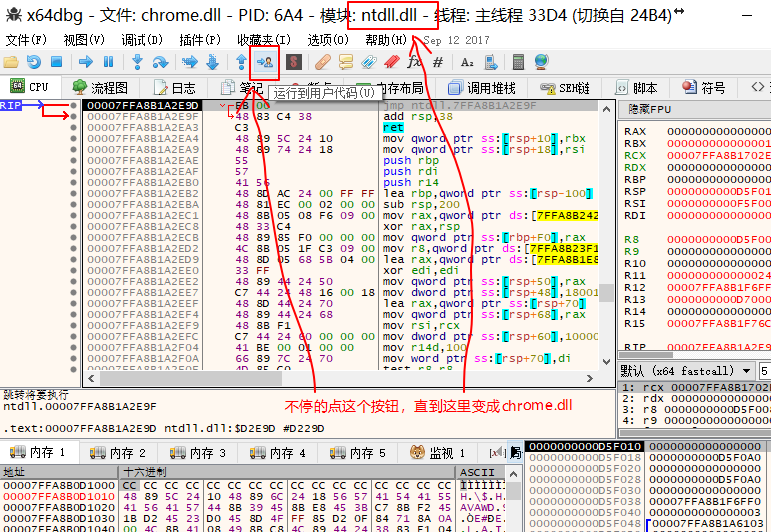Click the disassembly horizontal scrollbar thumb
The image size is (771, 532).
pyautogui.click(x=191, y=378)
